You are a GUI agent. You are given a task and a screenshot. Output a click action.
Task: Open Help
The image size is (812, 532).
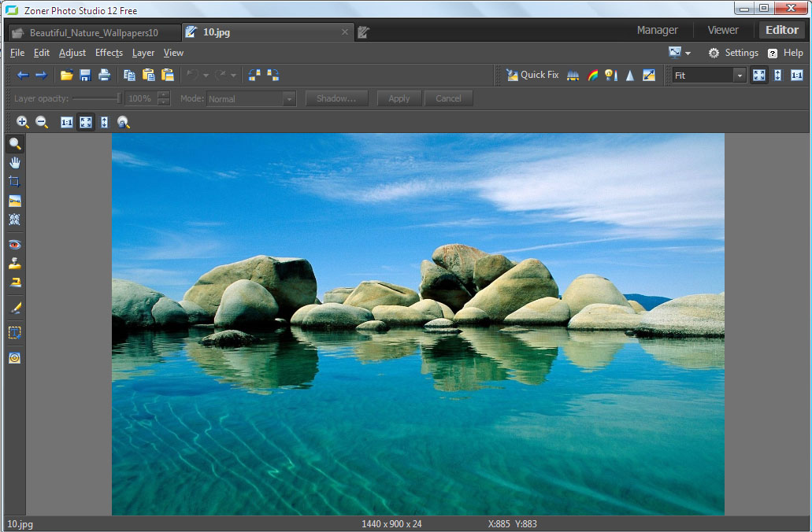pyautogui.click(x=785, y=53)
